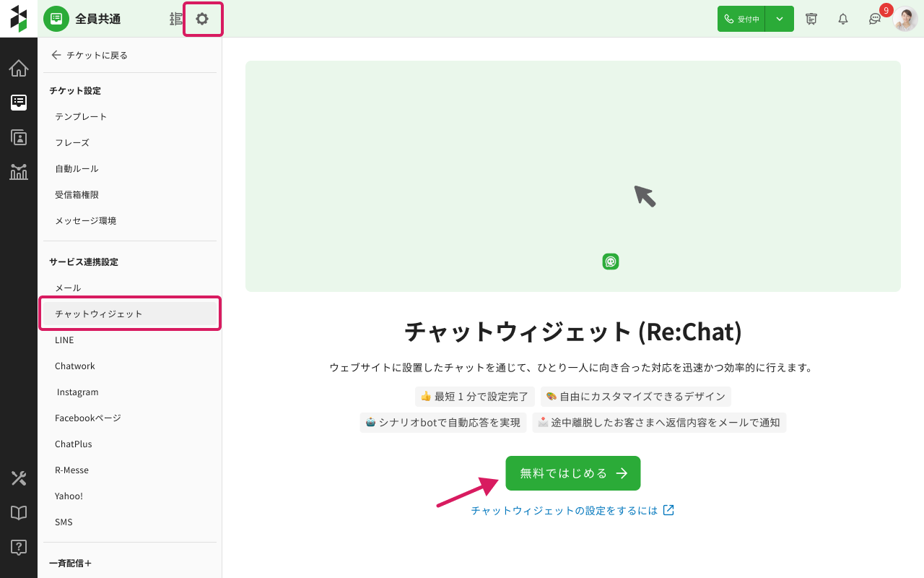Open the tools wrench icon in sidebar
The image size is (924, 578).
pyautogui.click(x=19, y=478)
